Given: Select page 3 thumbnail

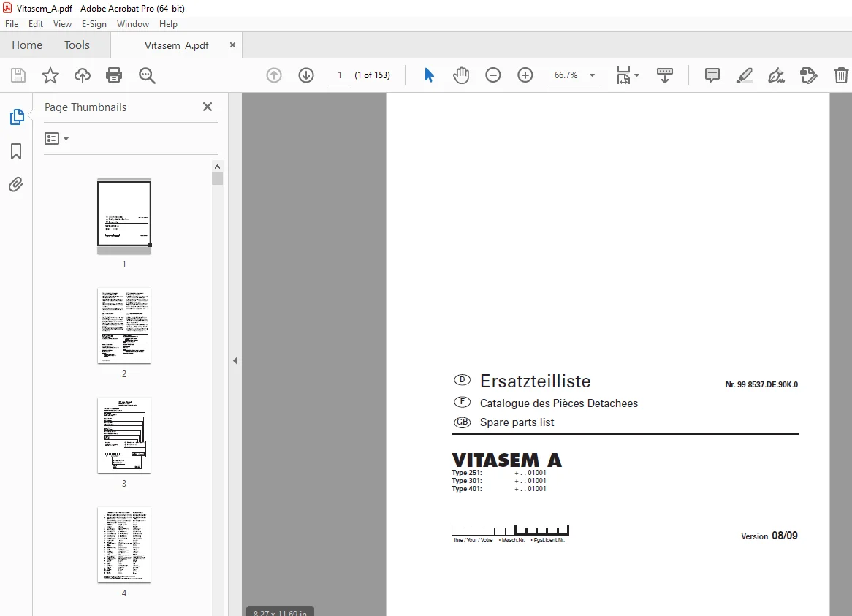Looking at the screenshot, I should coord(124,435).
